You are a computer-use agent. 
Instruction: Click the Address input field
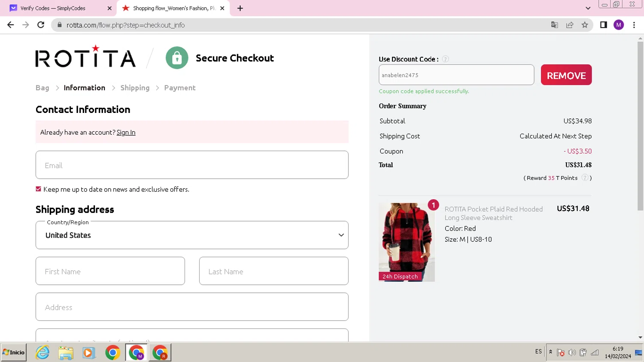click(192, 307)
